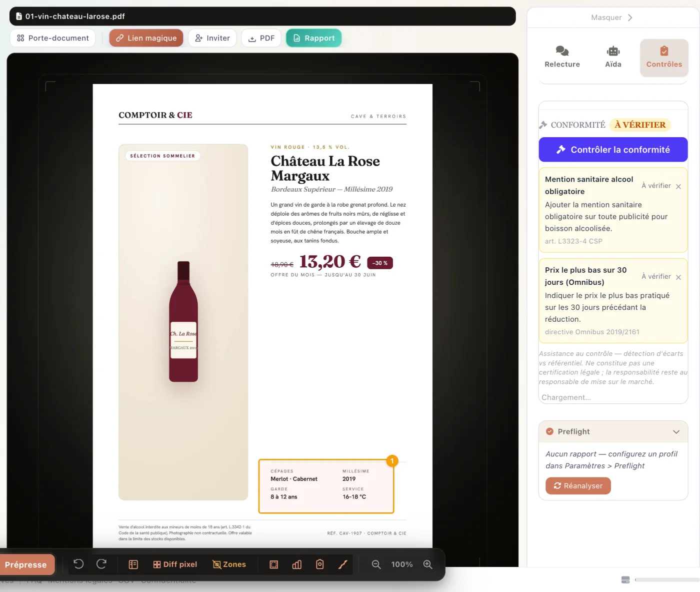Image resolution: width=700 pixels, height=592 pixels.
Task: Zoom out with the minus magnifier
Action: pyautogui.click(x=376, y=564)
